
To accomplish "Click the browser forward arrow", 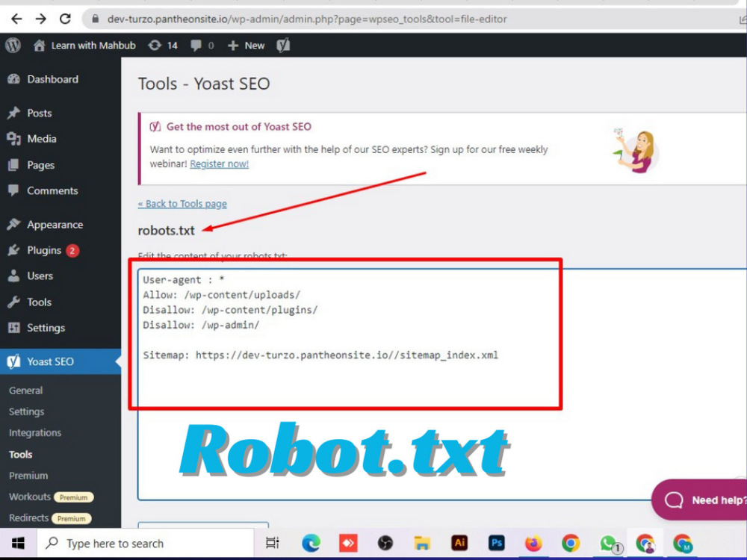I will pyautogui.click(x=41, y=19).
